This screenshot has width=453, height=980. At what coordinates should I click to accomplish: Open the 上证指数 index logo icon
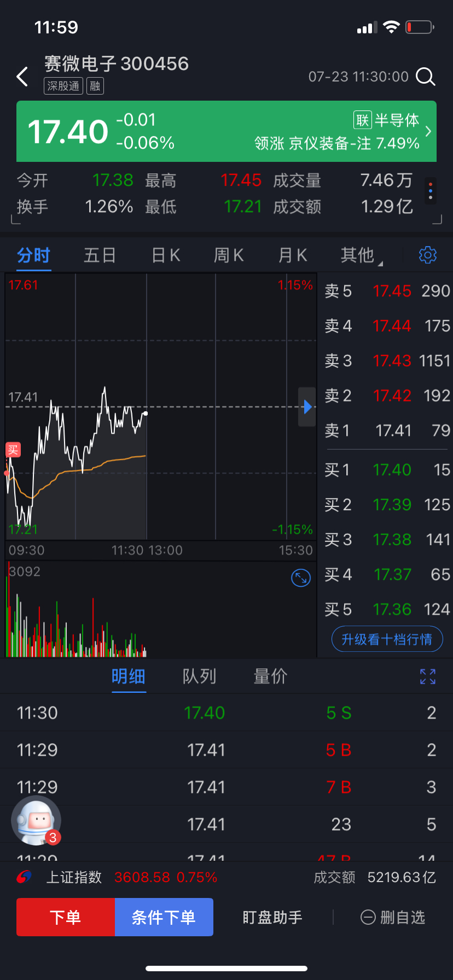click(x=25, y=877)
